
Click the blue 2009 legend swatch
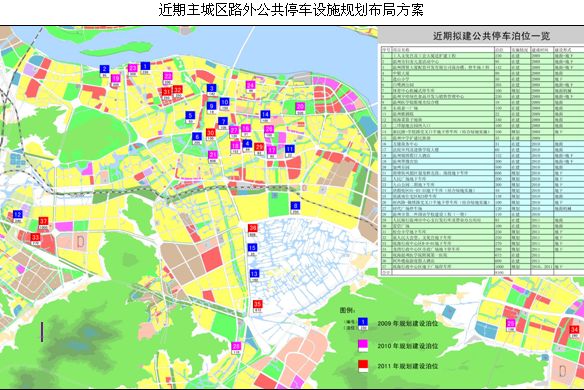click(363, 324)
